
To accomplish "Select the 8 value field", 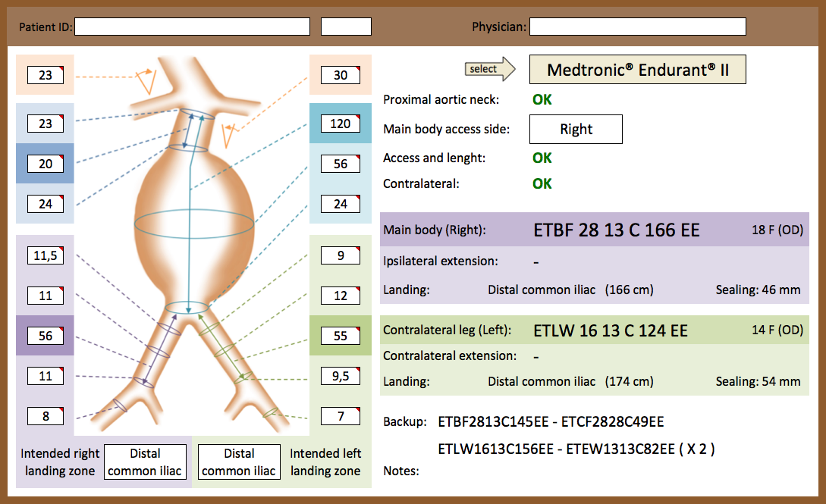I will pos(46,416).
